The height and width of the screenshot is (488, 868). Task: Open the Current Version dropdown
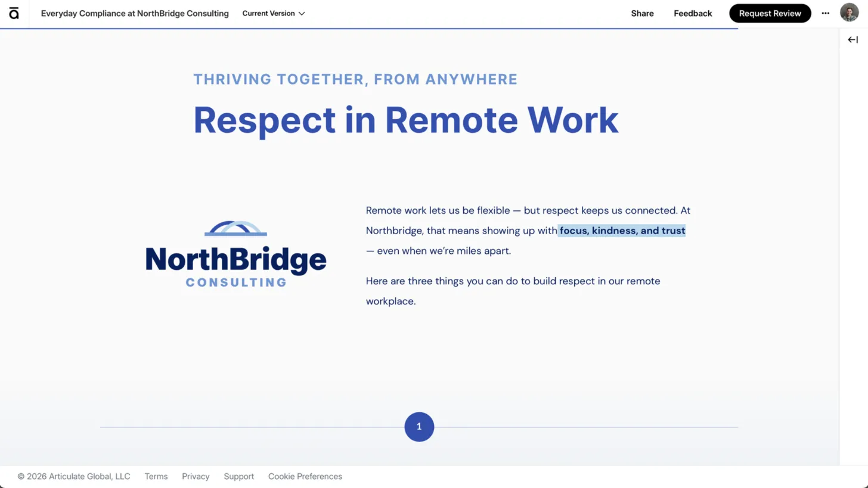coord(274,14)
